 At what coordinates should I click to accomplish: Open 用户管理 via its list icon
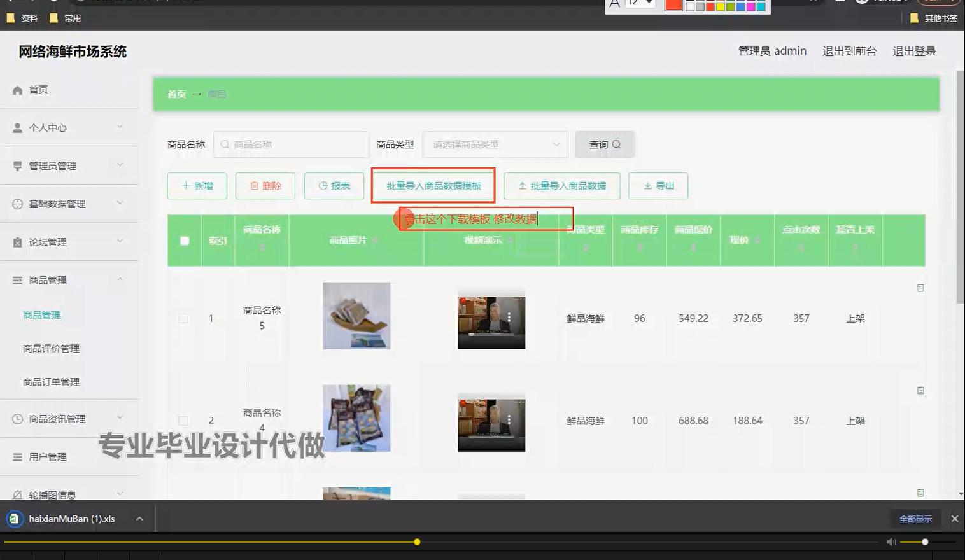coord(17,456)
